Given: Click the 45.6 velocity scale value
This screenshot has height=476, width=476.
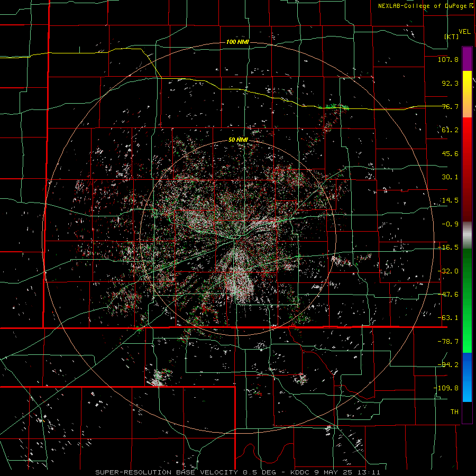Looking at the screenshot, I should 450,153.
